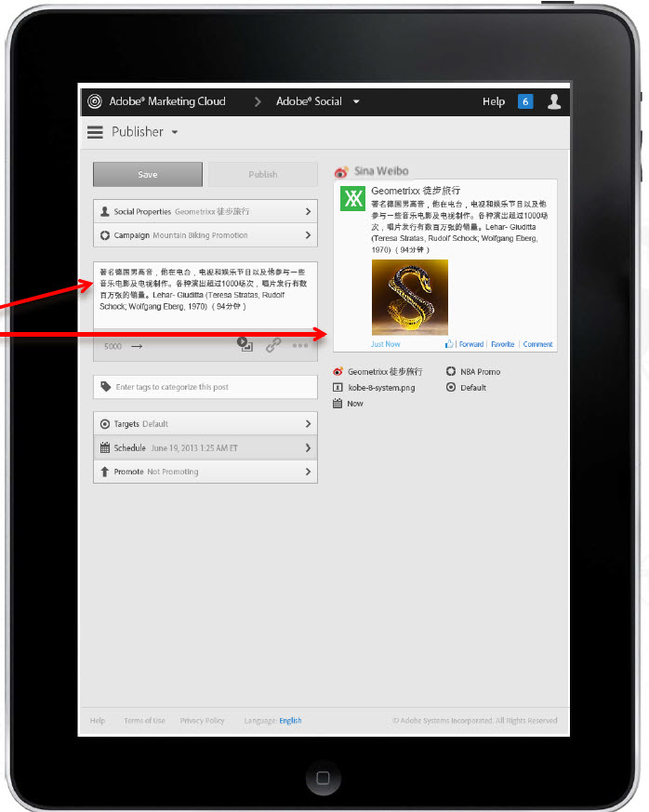The image size is (649, 812).
Task: Click the Weibo icon beside Geometrixx summary
Action: [338, 371]
